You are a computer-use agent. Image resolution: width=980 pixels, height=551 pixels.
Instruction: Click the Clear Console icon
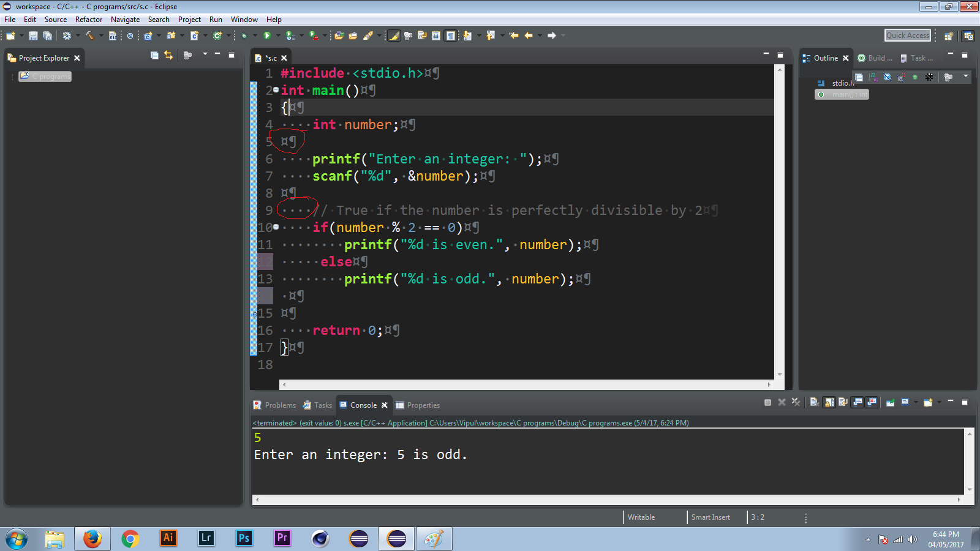pyautogui.click(x=815, y=402)
